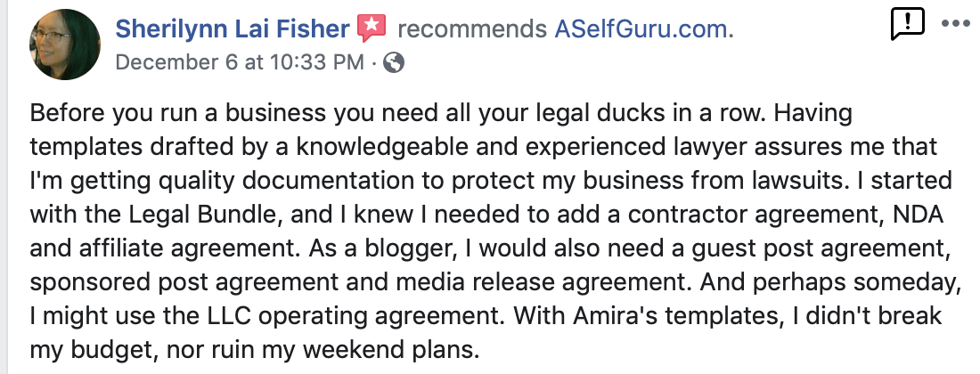Click the December 6 at 10:33 PM timestamp
The height and width of the screenshot is (374, 980).
point(240,62)
